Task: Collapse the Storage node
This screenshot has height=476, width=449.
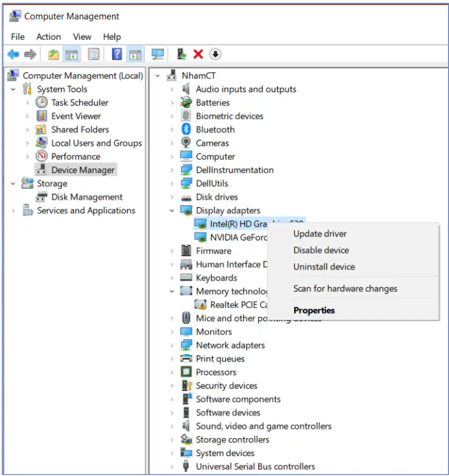Action: pyautogui.click(x=13, y=183)
